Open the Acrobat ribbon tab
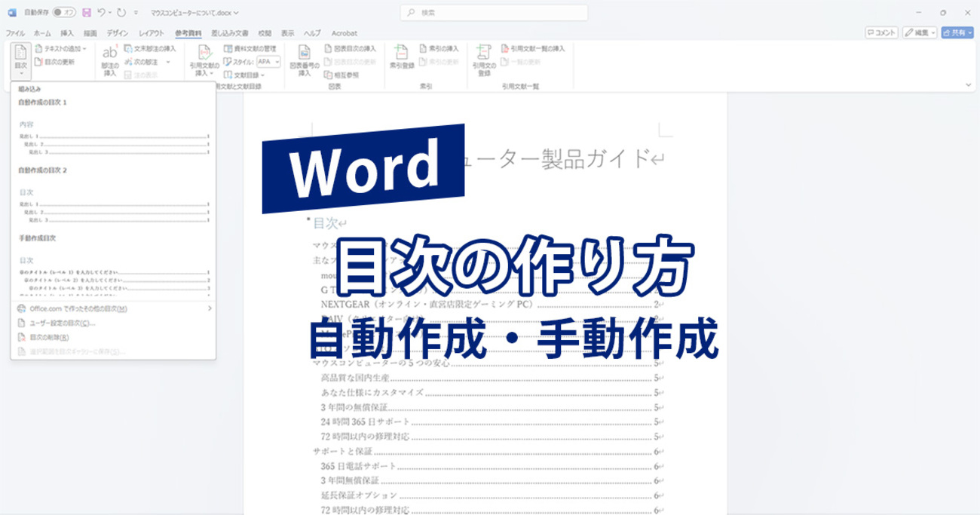The width and height of the screenshot is (980, 515). pyautogui.click(x=345, y=33)
